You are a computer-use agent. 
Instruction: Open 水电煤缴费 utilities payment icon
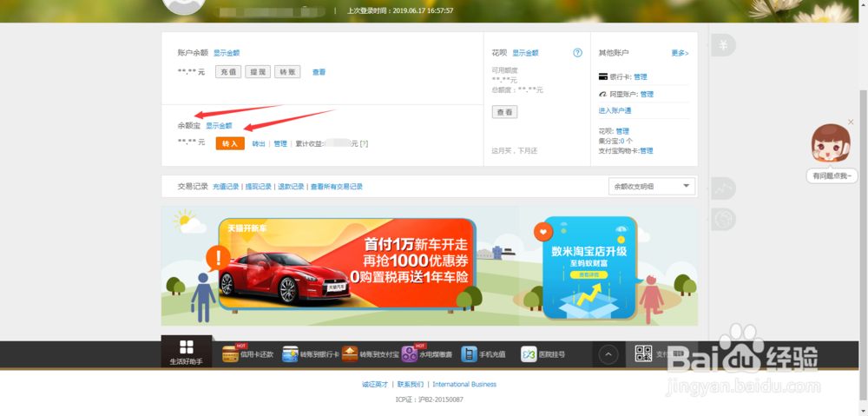tap(410, 354)
